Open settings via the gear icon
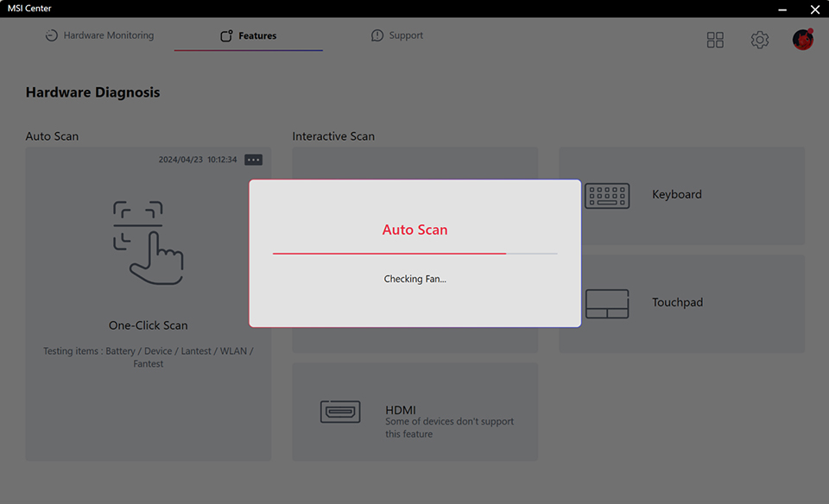This screenshot has height=504, width=829. pos(760,40)
